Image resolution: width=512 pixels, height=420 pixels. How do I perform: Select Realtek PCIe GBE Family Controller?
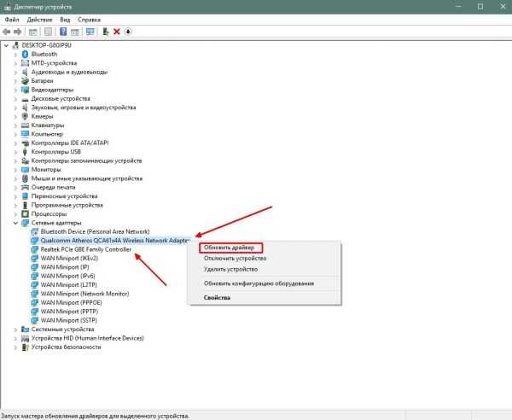[85, 249]
